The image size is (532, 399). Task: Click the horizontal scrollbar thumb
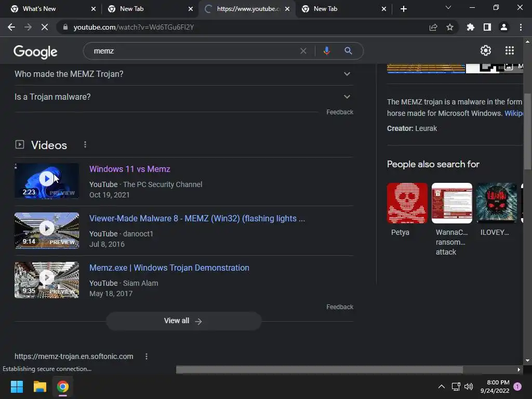coord(320,369)
